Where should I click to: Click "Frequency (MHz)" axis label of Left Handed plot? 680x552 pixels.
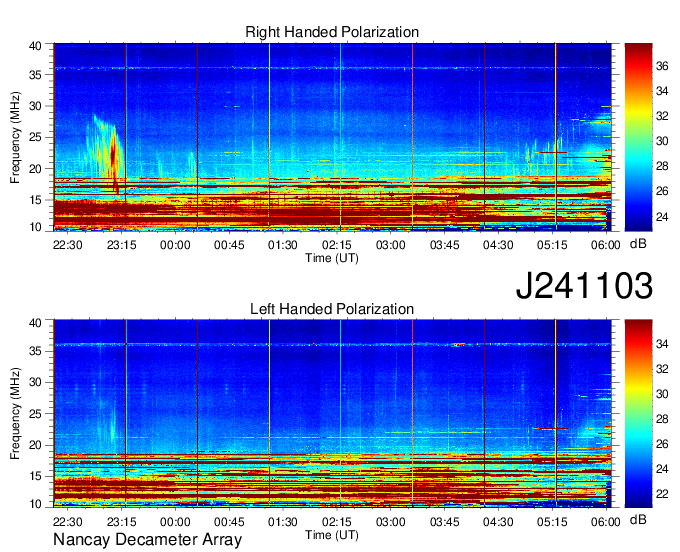click(15, 414)
